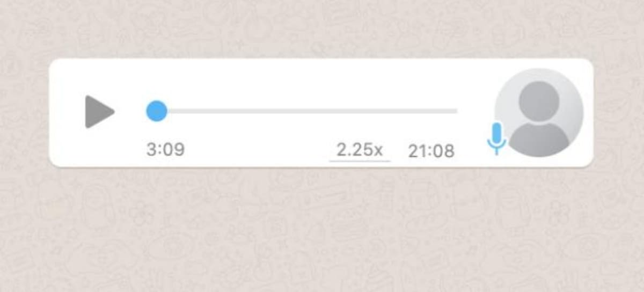The height and width of the screenshot is (292, 644).
Task: Change the 2.25x playback speed
Action: click(x=360, y=150)
